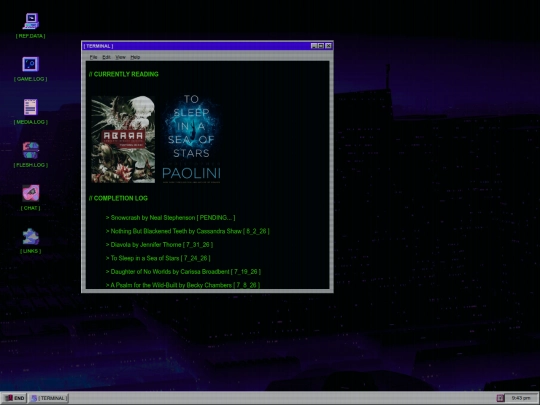
Task: Select the Snowcrash by Neal Stephenson entry
Action: coord(170,218)
